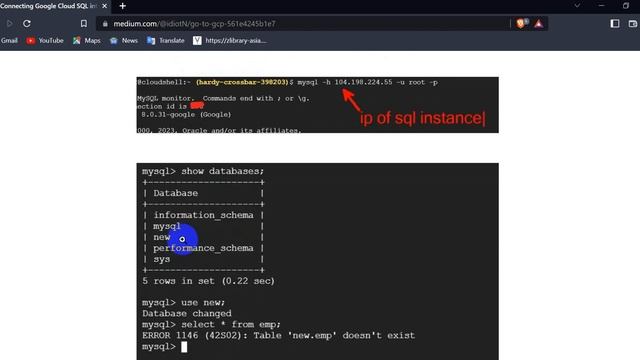Reload the current page
The width and height of the screenshot is (640, 360).
click(x=27, y=24)
